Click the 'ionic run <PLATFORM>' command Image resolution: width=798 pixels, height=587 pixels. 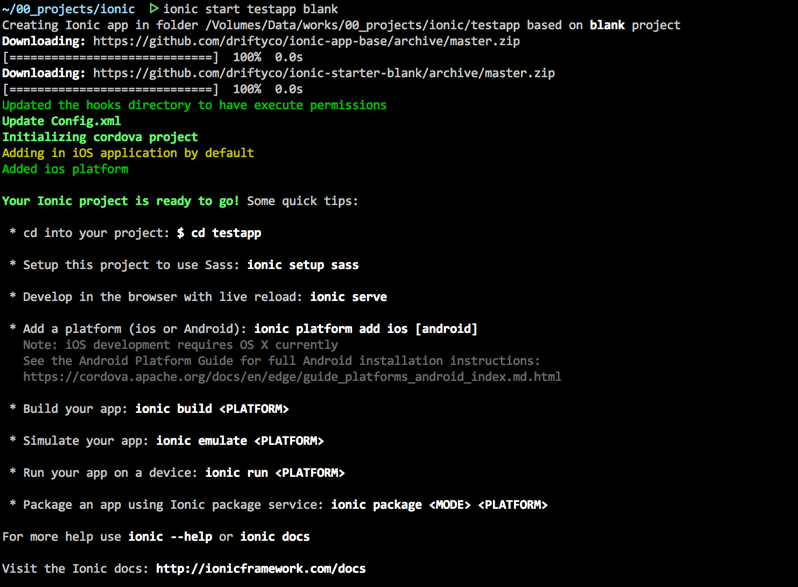275,473
